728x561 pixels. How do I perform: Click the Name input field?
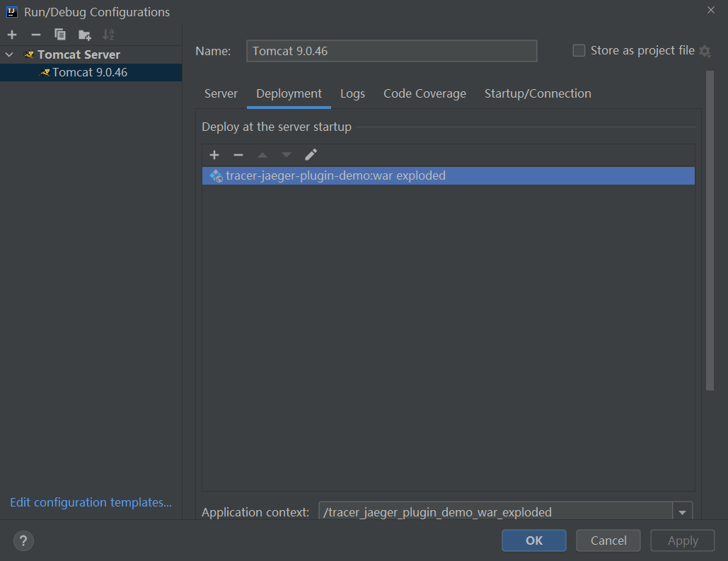(391, 51)
